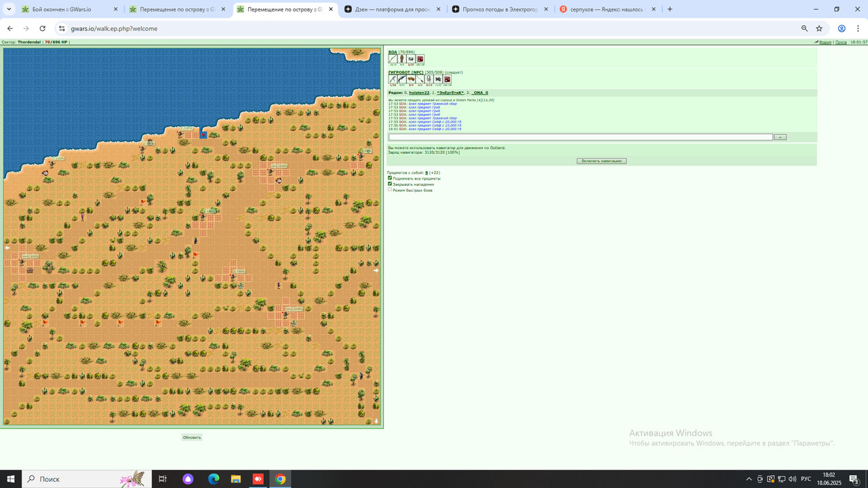Open the ГИГРОБОТ [NPC] link
The width and height of the screenshot is (868, 488).
[406, 72]
